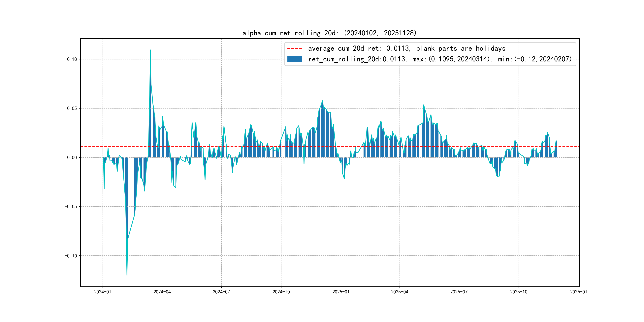Click the 2024-07 x-axis tick label
This screenshot has height=322, width=644.
(221, 292)
